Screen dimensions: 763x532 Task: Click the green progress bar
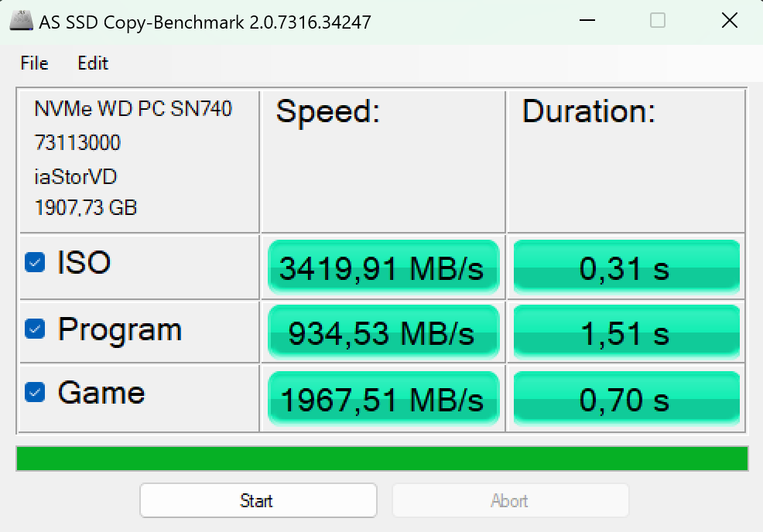coord(381,456)
